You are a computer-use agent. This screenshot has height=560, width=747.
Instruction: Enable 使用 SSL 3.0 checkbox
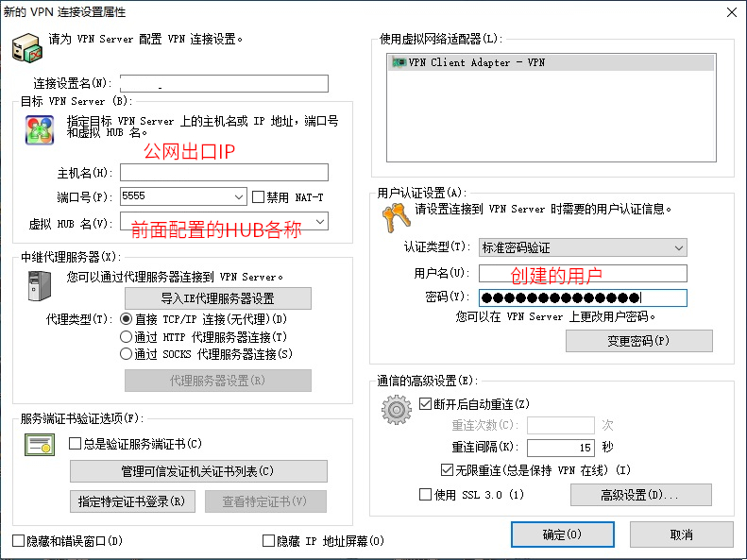tap(425, 494)
